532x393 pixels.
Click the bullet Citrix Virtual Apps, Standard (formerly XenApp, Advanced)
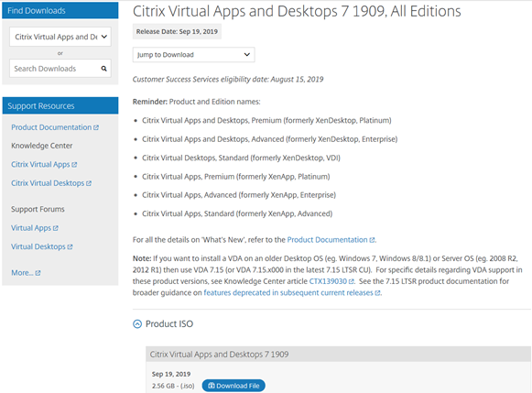click(x=237, y=213)
